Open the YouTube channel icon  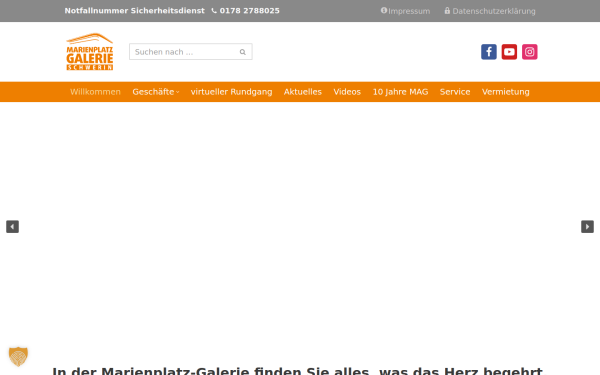[x=509, y=52]
